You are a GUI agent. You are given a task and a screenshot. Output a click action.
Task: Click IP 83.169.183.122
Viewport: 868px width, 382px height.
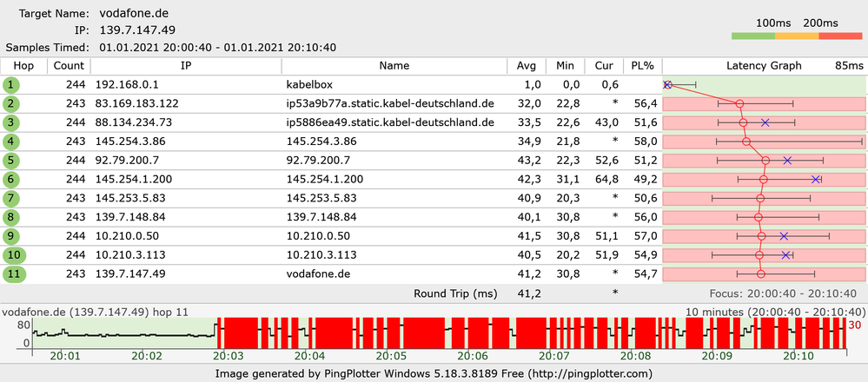pos(136,104)
